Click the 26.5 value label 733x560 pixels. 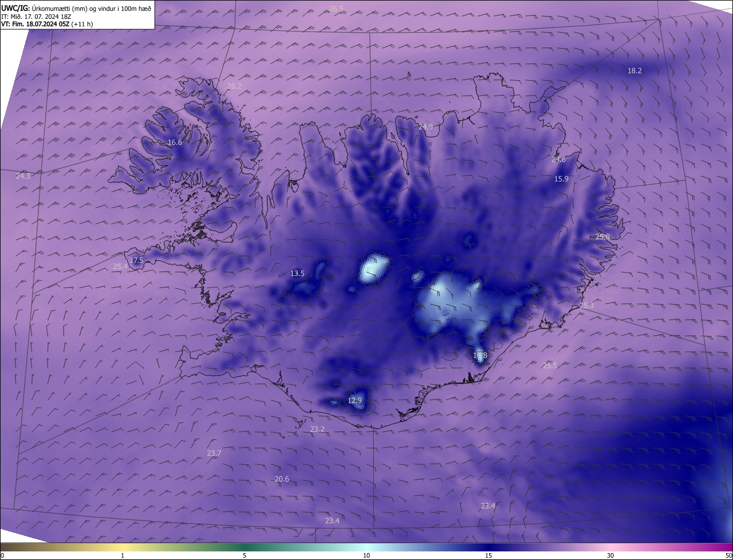tap(336, 9)
